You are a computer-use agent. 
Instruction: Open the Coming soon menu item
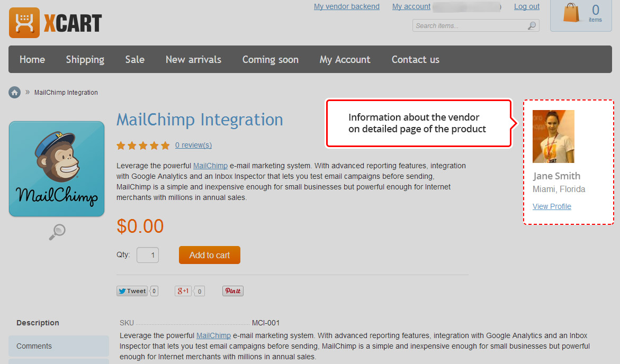(271, 60)
